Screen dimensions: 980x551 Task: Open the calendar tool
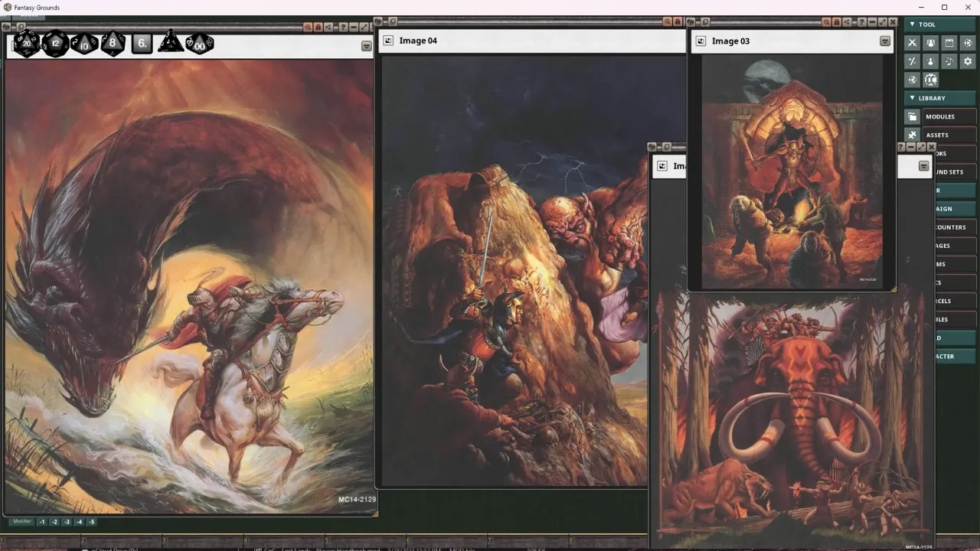click(949, 43)
